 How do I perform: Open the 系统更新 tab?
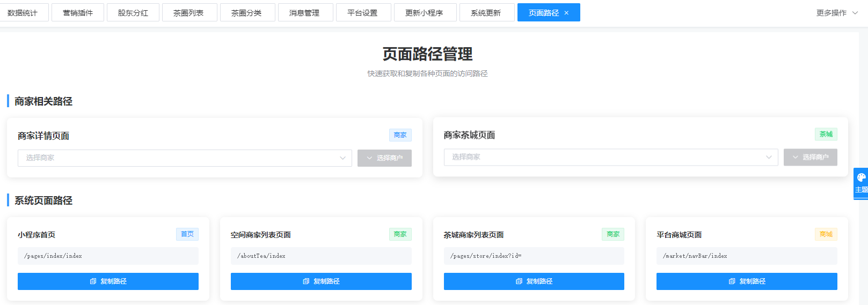tap(486, 13)
